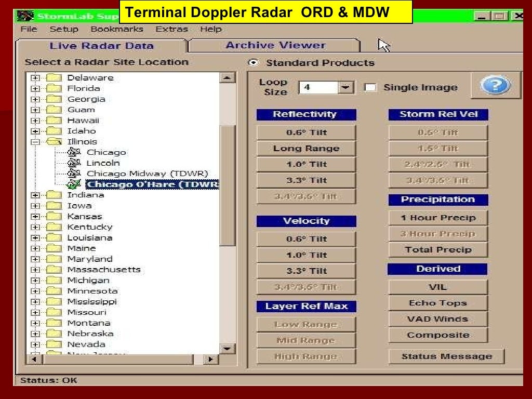The height and width of the screenshot is (399, 532).
Task: Expand the Montana tree node
Action: point(35,323)
